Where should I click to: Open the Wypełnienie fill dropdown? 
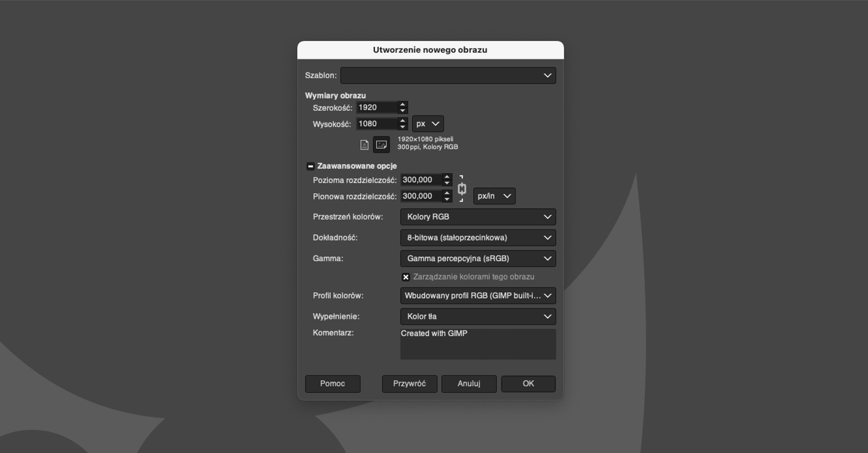tap(477, 317)
